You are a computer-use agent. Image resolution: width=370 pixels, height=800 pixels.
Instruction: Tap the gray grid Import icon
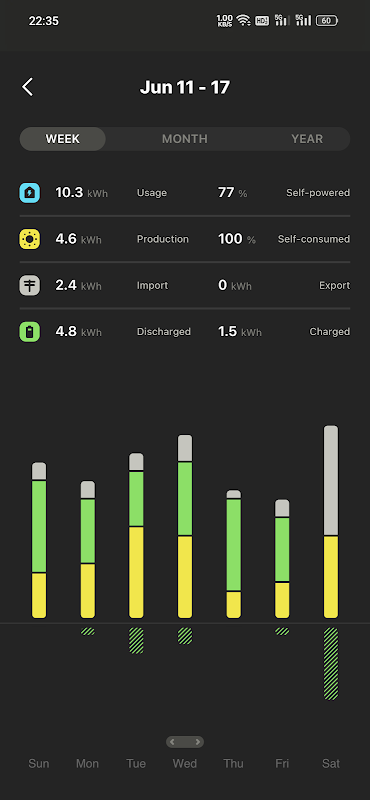tap(30, 285)
